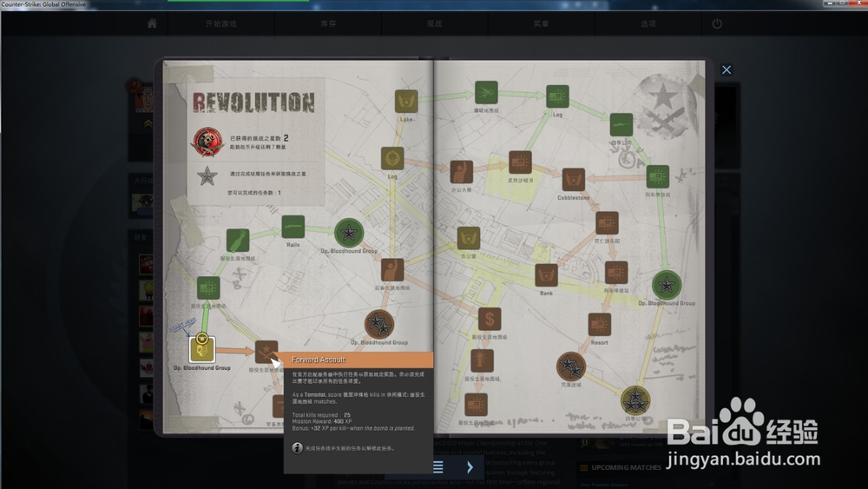Select the brown two-star Op. Bloodhound Group node
Viewport: 868px width, 489px height.
(x=379, y=325)
